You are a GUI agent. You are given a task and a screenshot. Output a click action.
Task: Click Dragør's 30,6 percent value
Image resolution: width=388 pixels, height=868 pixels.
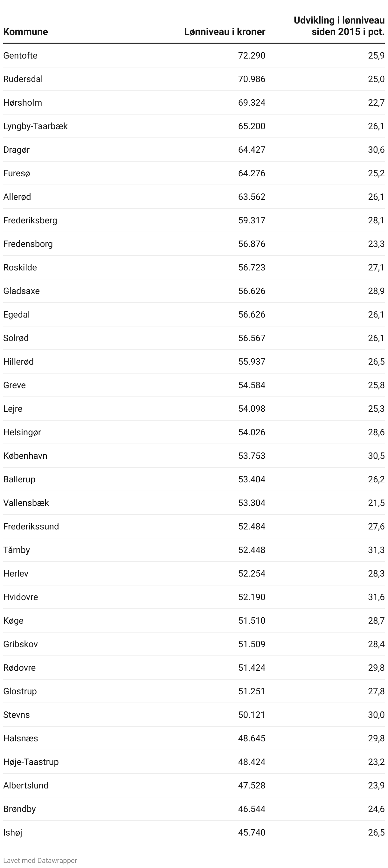coord(376,150)
